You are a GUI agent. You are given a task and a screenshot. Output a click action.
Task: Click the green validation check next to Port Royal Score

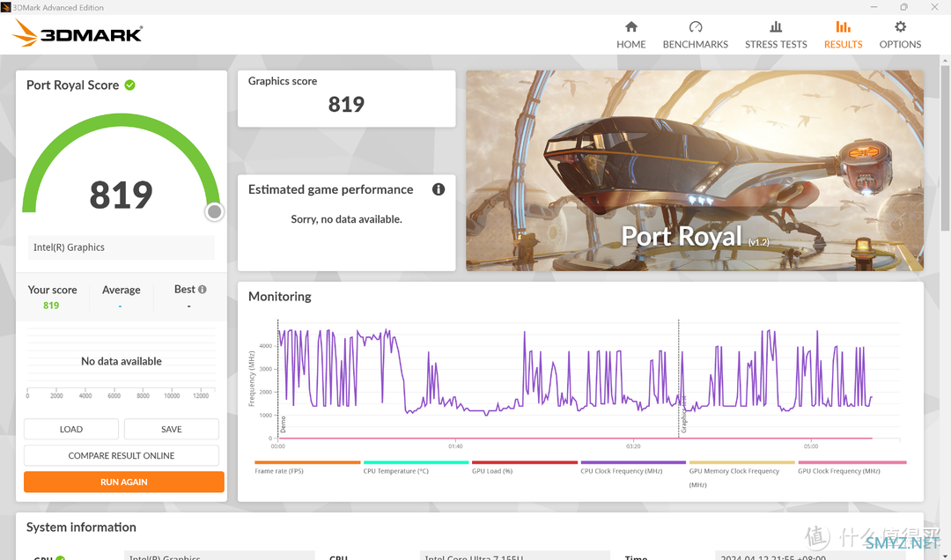click(x=129, y=85)
